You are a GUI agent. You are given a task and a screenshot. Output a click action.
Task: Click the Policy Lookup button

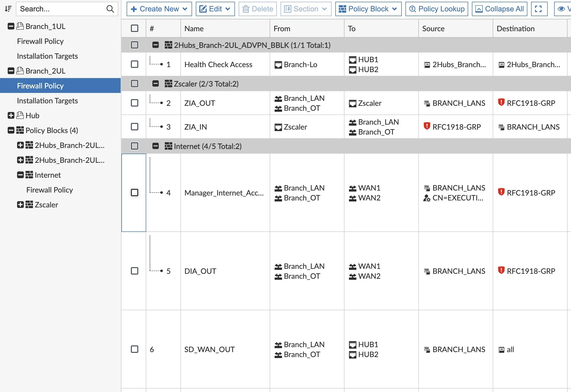click(436, 9)
